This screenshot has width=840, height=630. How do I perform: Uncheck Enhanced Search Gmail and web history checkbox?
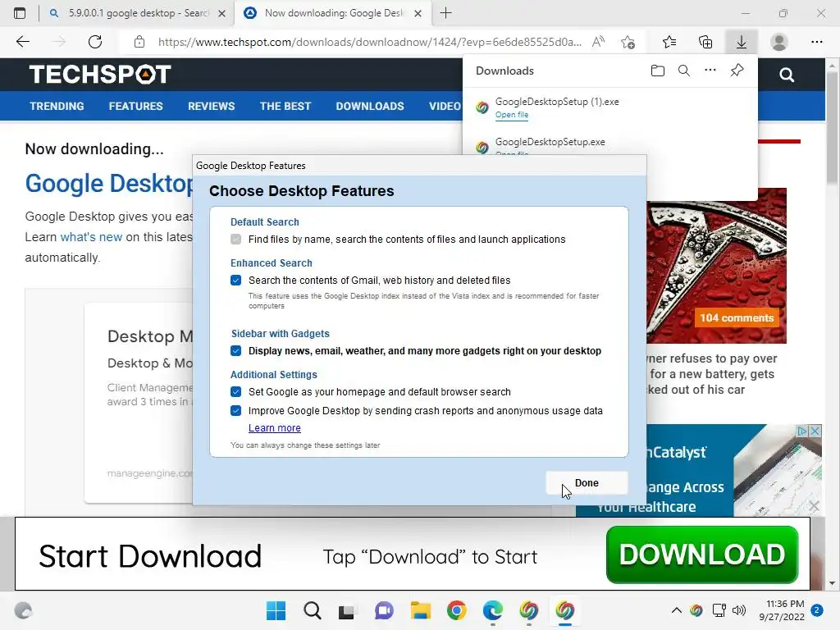pyautogui.click(x=235, y=281)
